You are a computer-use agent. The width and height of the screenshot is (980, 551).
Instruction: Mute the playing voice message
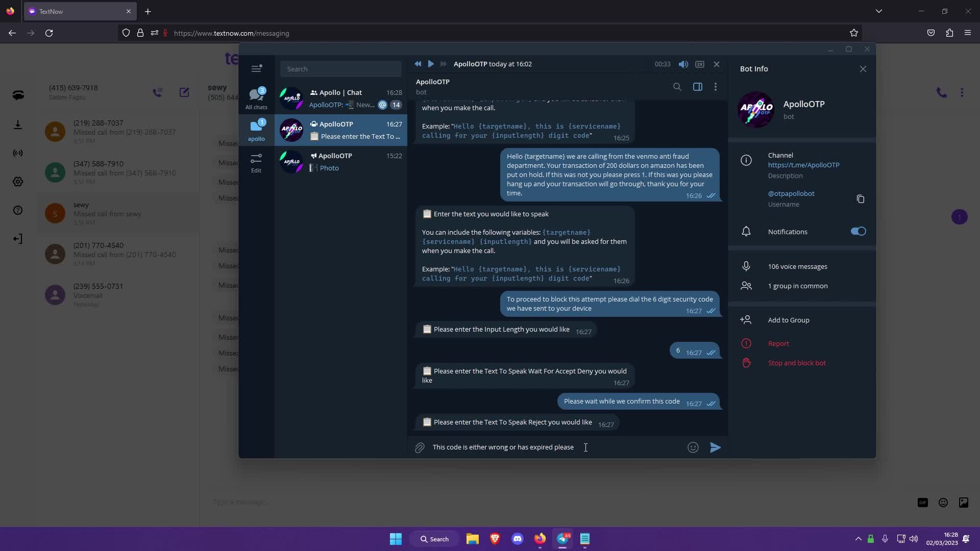point(683,64)
